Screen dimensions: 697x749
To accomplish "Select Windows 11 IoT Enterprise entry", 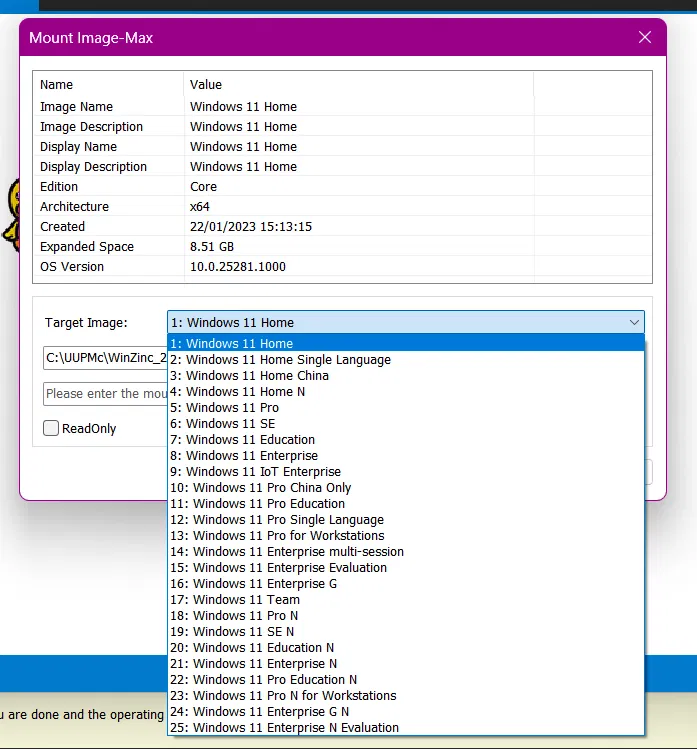I will (x=406, y=471).
